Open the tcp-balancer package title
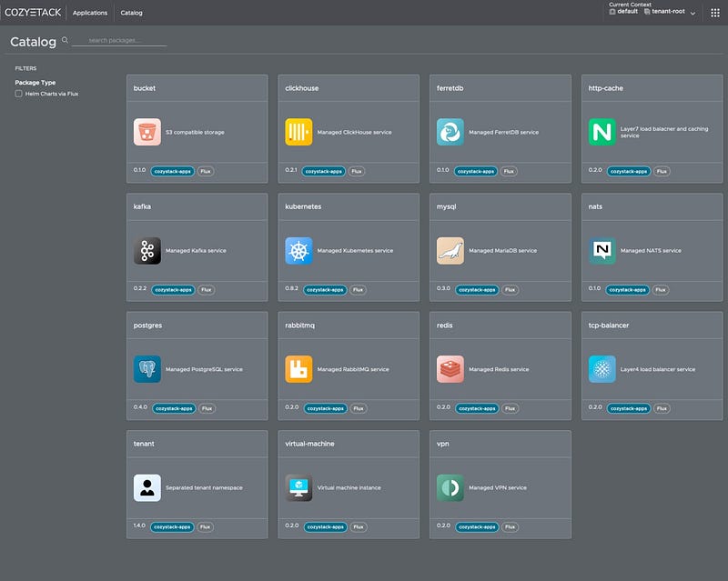This screenshot has width=728, height=581. (608, 326)
